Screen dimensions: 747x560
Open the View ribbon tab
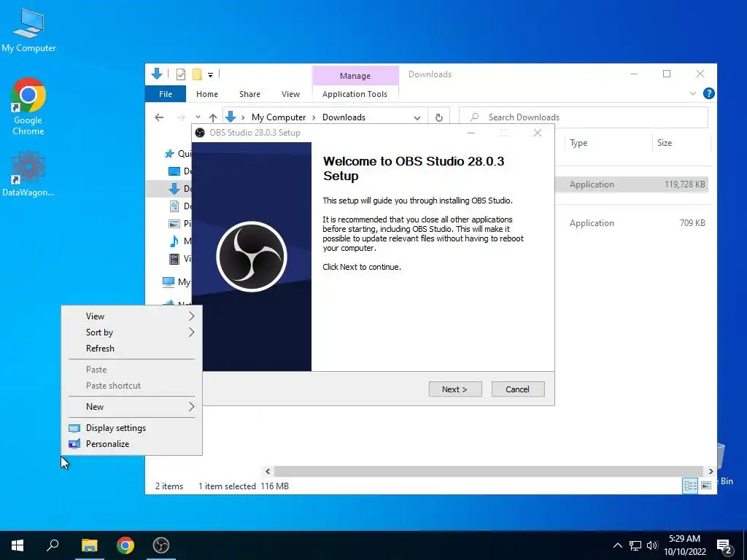290,94
